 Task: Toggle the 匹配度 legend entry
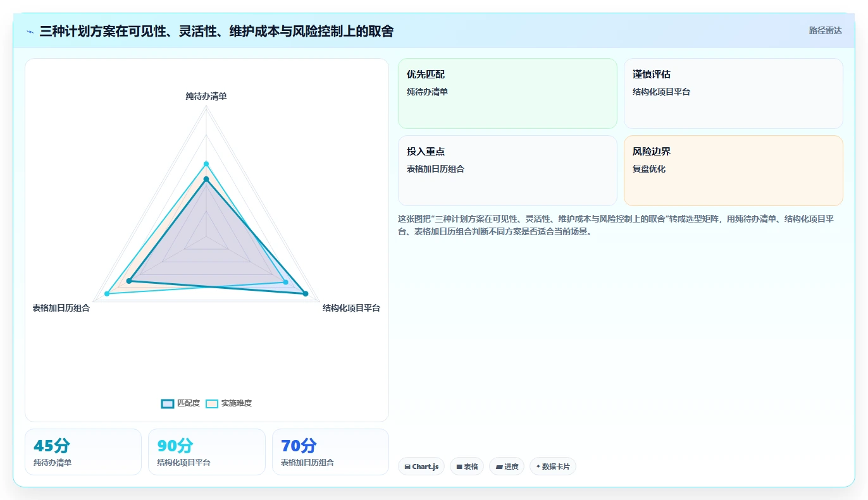[x=180, y=403]
